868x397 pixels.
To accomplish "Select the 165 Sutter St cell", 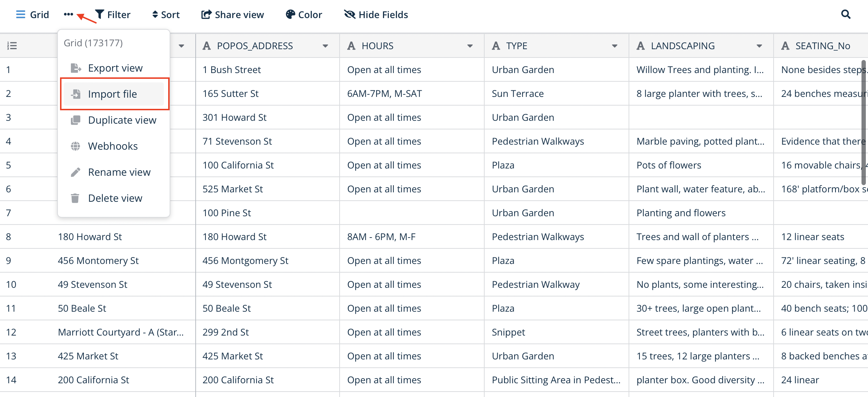I will point(230,94).
